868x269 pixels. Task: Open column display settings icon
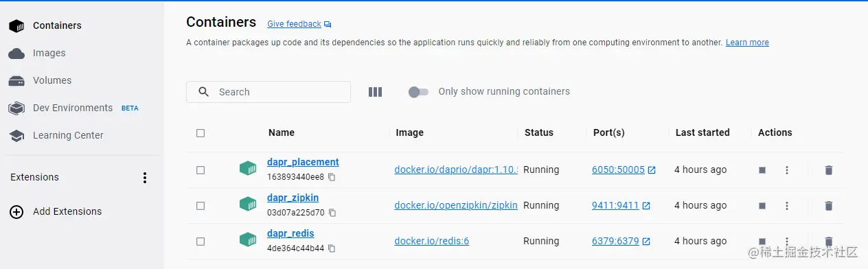[x=375, y=92]
